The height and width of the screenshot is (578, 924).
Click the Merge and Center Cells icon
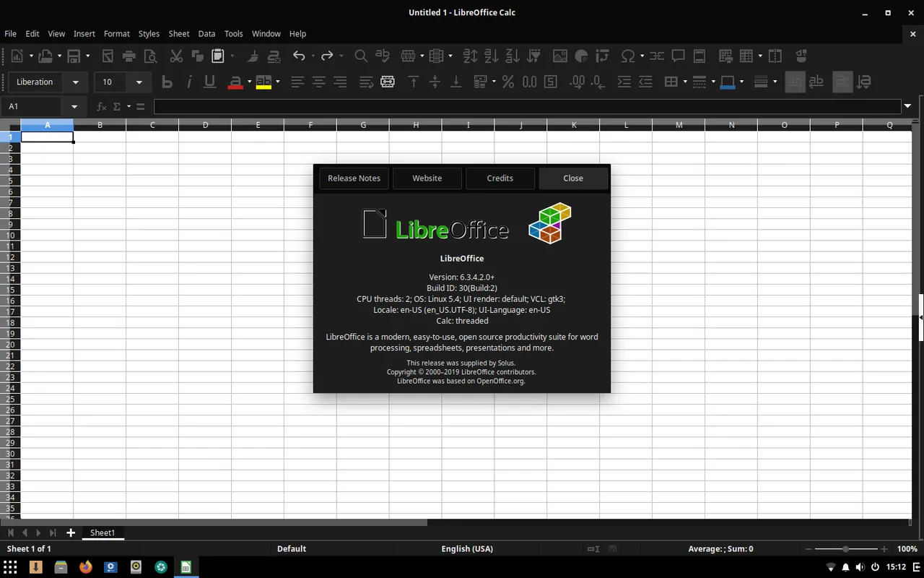click(388, 82)
